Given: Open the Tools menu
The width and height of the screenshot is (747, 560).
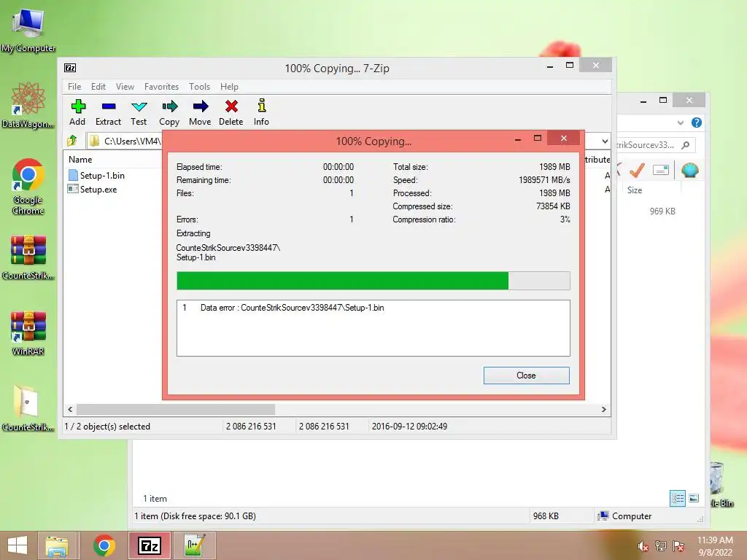Looking at the screenshot, I should pos(199,87).
